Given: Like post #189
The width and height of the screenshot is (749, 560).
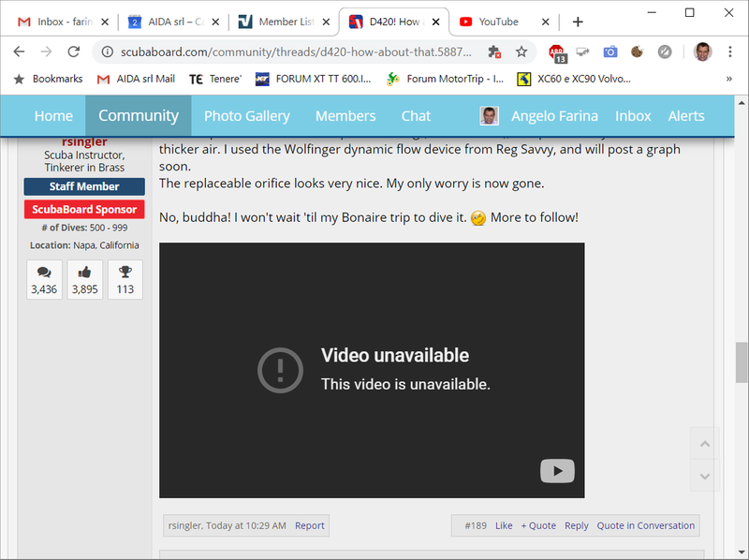Looking at the screenshot, I should pyautogui.click(x=504, y=525).
